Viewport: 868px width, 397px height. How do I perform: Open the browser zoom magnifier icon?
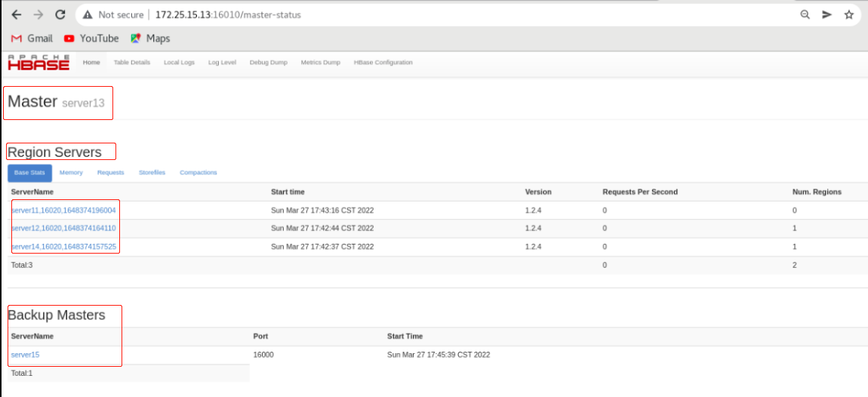(805, 15)
